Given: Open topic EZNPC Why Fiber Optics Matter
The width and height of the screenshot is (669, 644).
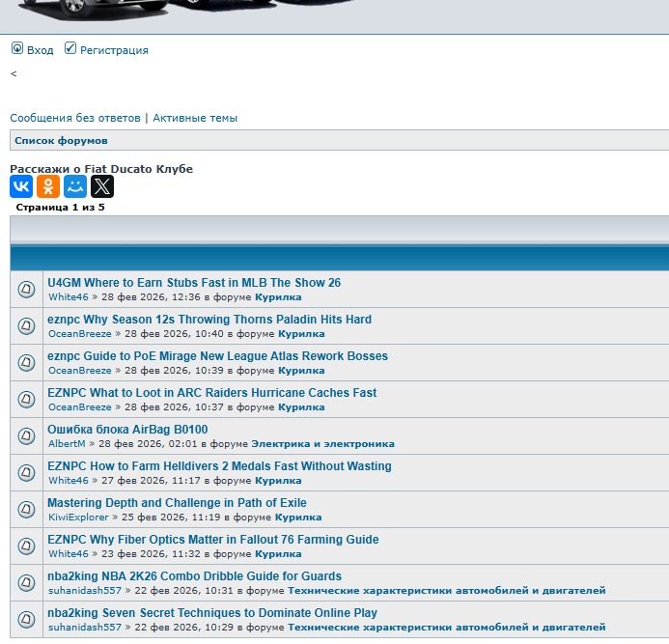Looking at the screenshot, I should coord(213,540).
